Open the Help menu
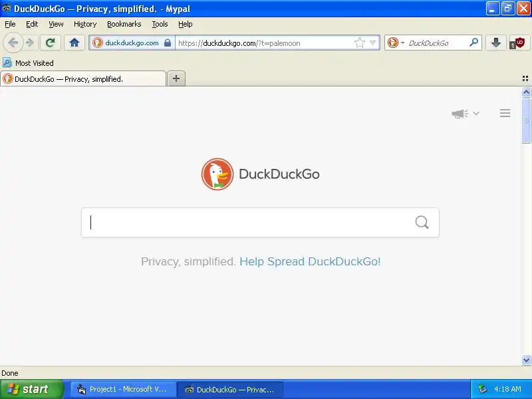Screen dimensions: 532x399 click(186, 24)
